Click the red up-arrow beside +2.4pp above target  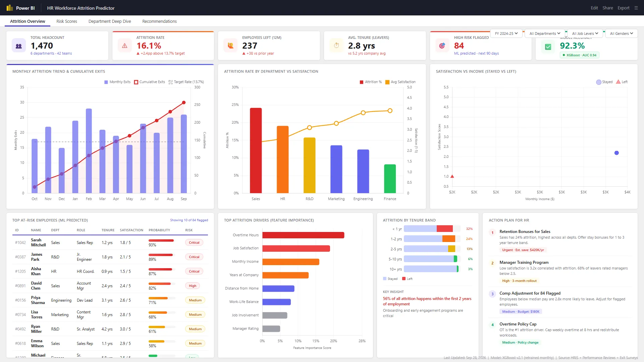(138, 53)
